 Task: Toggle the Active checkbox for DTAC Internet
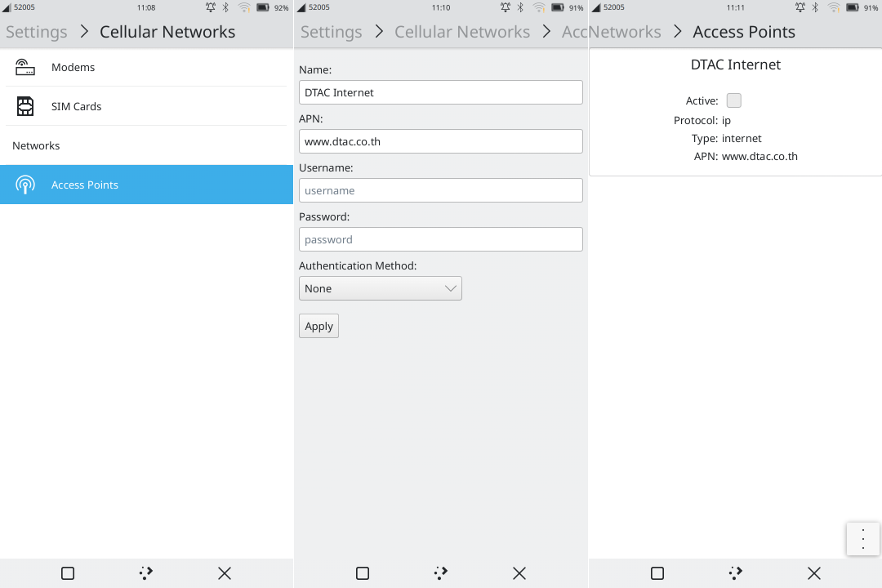[x=734, y=100]
